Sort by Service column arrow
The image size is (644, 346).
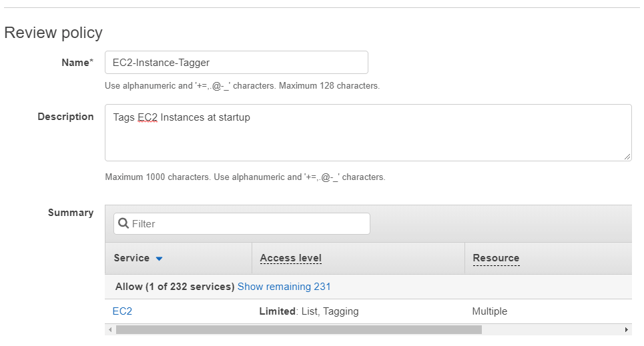[159, 259]
